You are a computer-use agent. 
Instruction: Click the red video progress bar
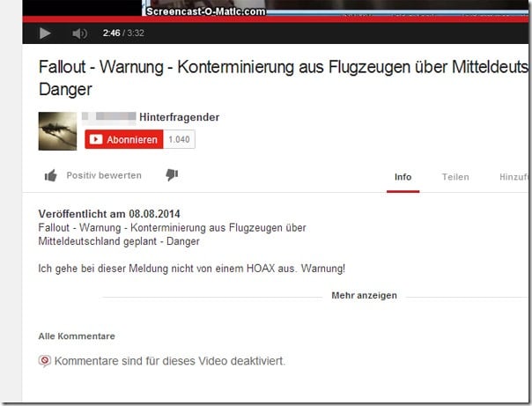pyautogui.click(x=275, y=19)
